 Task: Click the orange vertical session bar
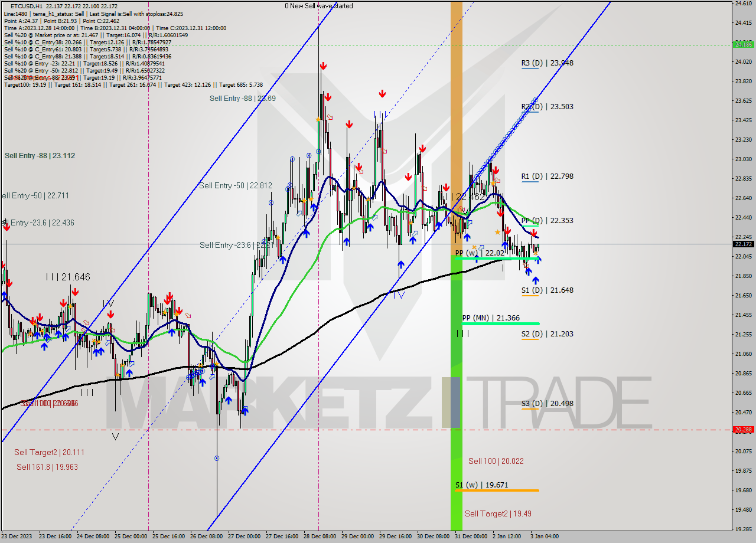pos(457,127)
